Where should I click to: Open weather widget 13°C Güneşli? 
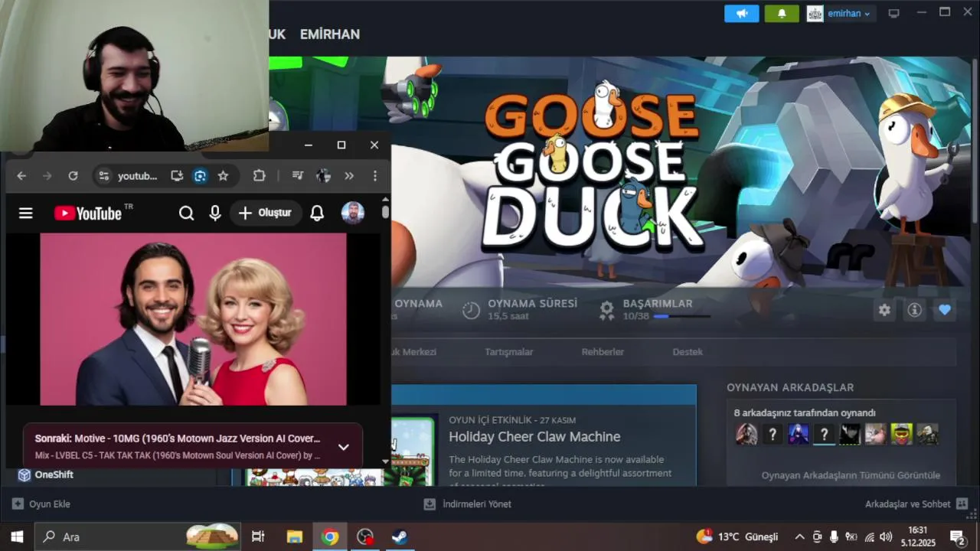pyautogui.click(x=737, y=536)
